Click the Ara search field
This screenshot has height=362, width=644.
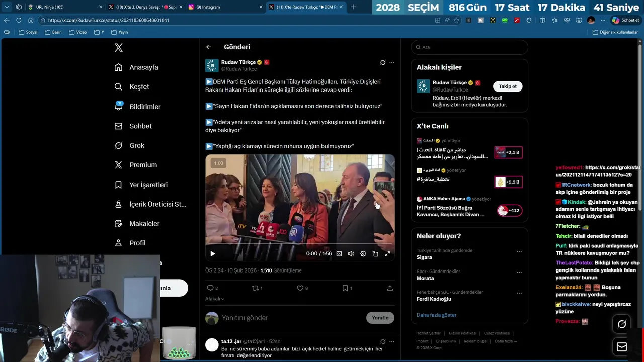[x=469, y=47]
